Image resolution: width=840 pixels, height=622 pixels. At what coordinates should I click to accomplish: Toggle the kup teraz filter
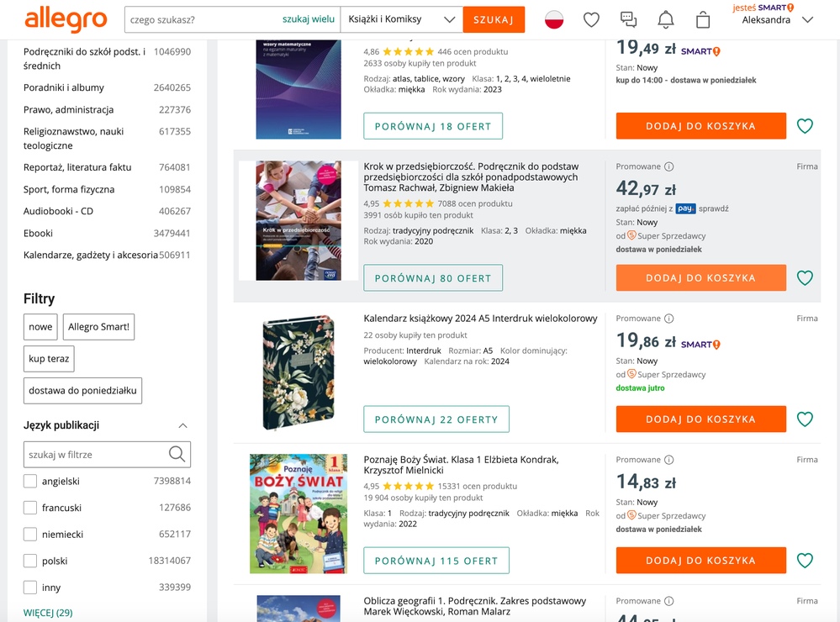49,359
